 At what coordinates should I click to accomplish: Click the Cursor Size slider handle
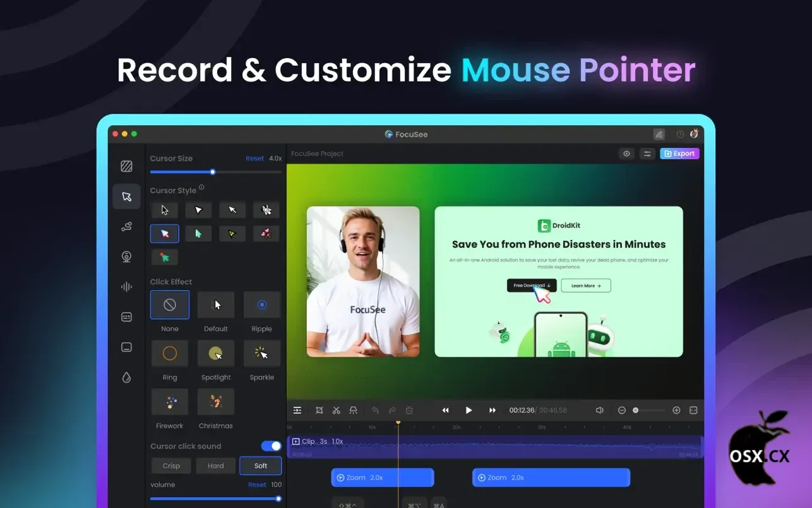tap(213, 172)
